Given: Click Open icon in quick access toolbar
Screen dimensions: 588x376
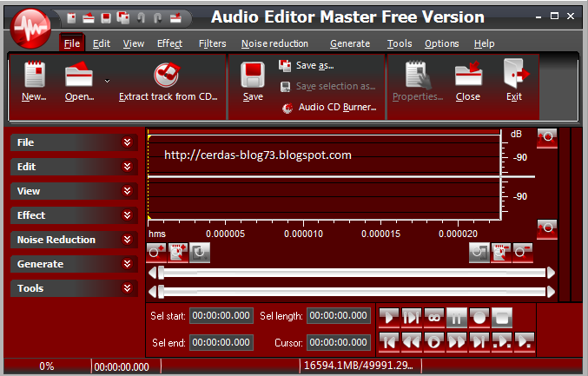Looking at the screenshot, I should click(89, 17).
